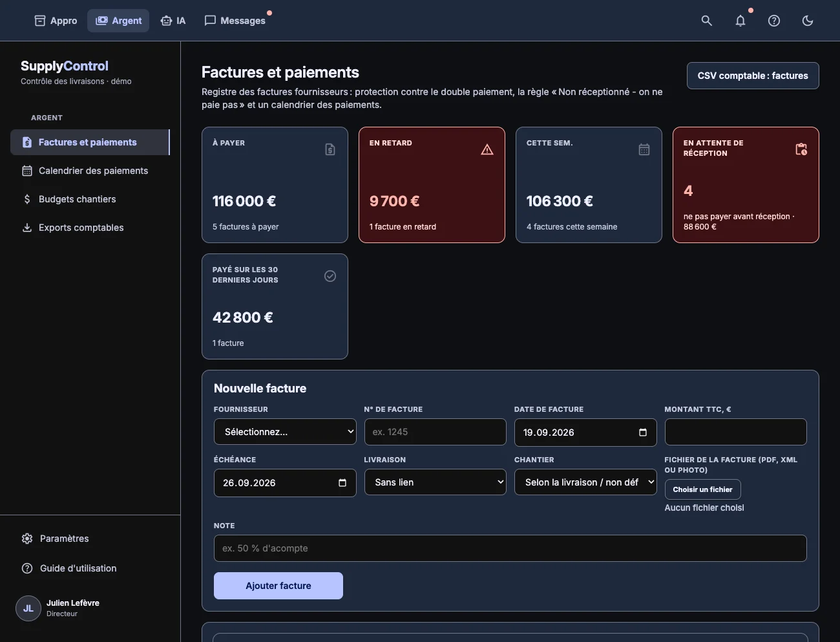Click "1 facture en retard" text
840x642 pixels.
(x=403, y=227)
